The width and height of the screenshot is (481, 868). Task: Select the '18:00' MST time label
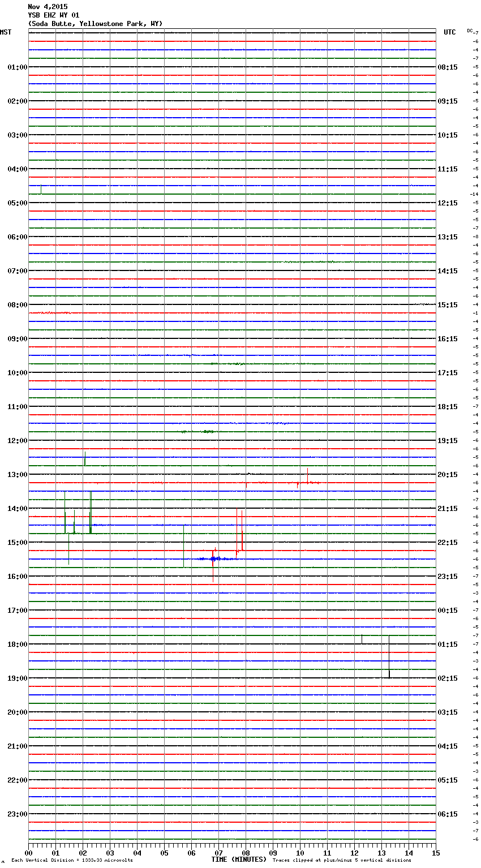point(18,644)
